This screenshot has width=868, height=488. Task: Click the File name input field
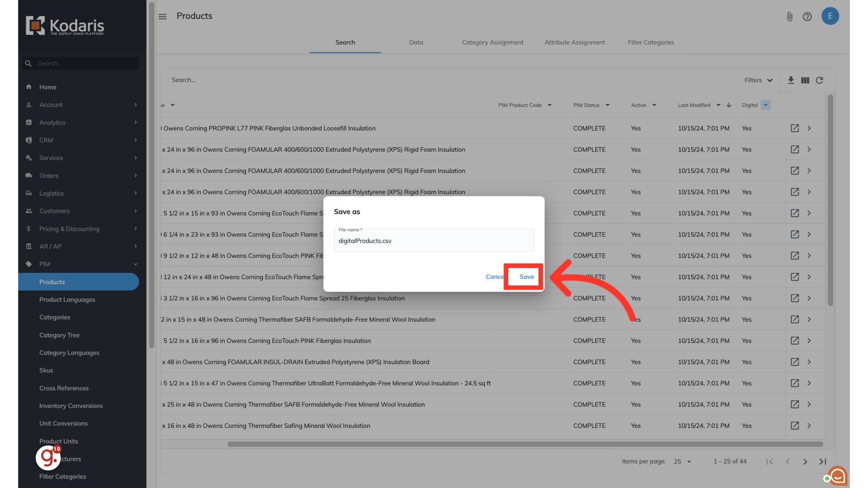click(x=433, y=241)
